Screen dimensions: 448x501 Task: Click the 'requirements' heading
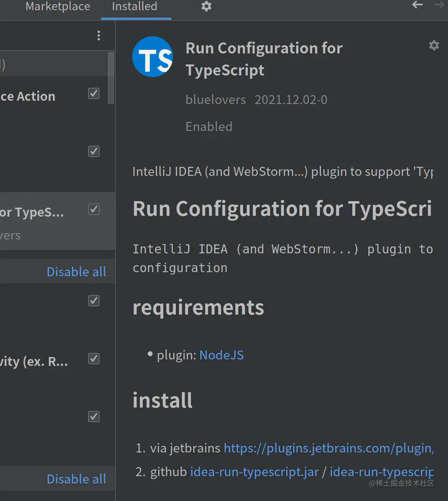tap(198, 308)
